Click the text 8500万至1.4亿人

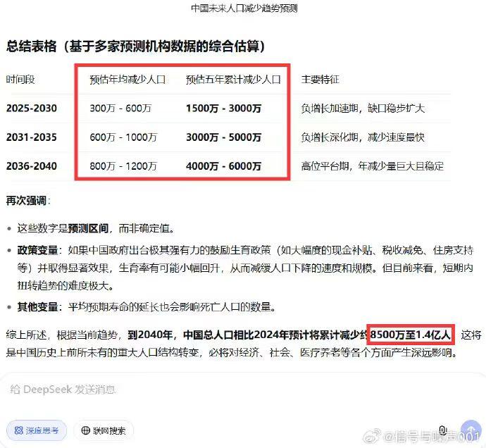coord(410,335)
